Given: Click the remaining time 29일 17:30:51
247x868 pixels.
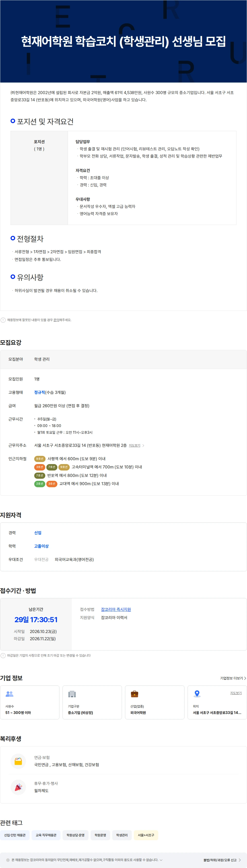Looking at the screenshot, I should pos(36,620).
